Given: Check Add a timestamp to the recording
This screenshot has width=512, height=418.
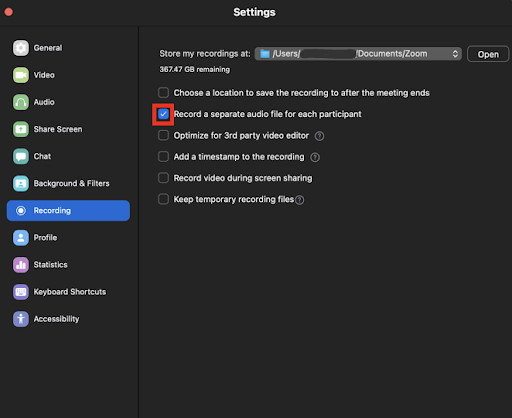Looking at the screenshot, I should (x=163, y=157).
